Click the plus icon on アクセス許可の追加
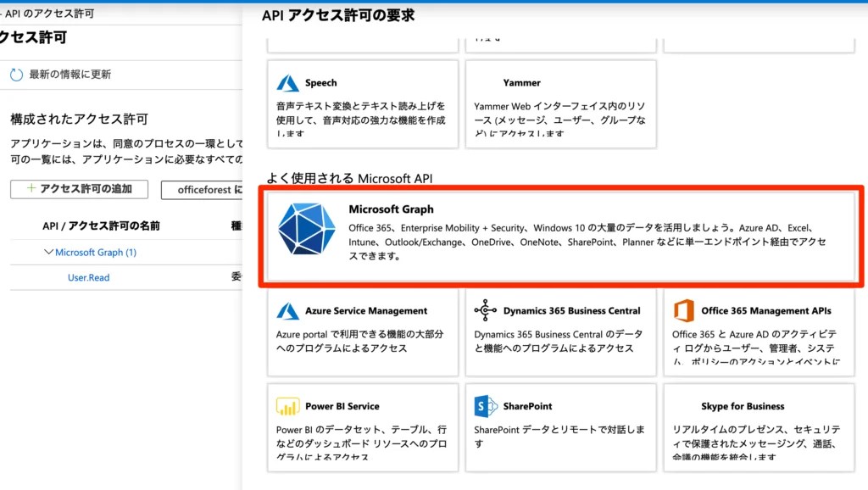This screenshot has width=868, height=490. click(31, 188)
